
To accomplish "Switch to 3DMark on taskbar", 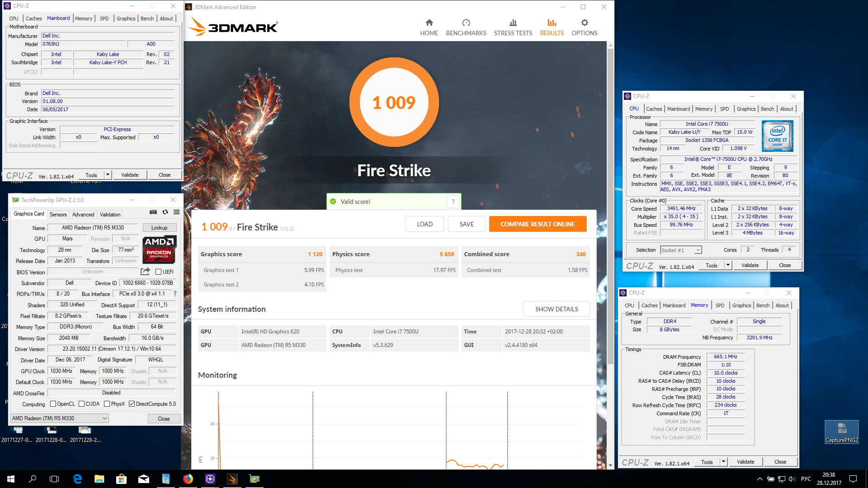I will tap(232, 479).
